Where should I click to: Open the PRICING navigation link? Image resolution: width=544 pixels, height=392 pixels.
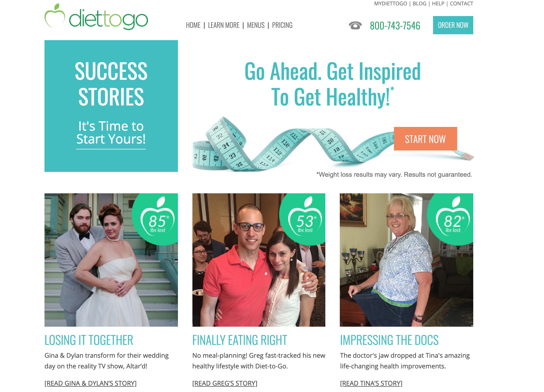[282, 25]
